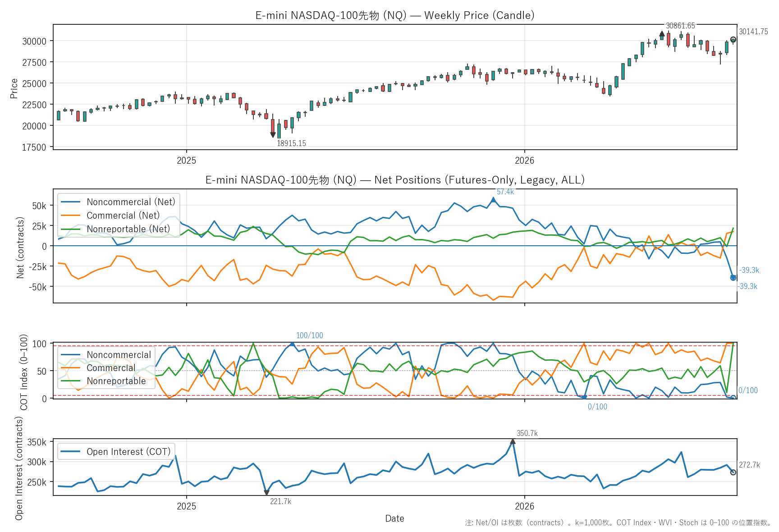This screenshot has height=532, width=779.
Task: Click the circle marker at latest open interest
Action: [733, 472]
